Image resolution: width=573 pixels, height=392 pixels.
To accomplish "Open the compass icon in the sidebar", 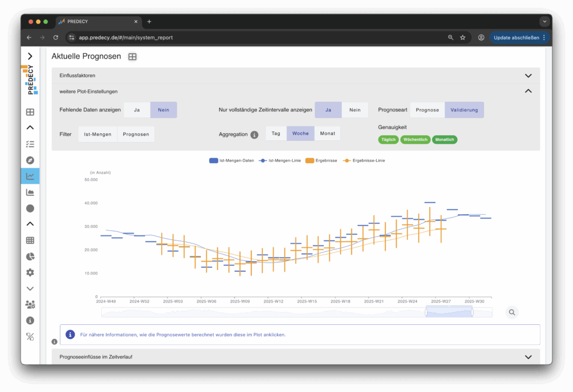I will (x=30, y=160).
